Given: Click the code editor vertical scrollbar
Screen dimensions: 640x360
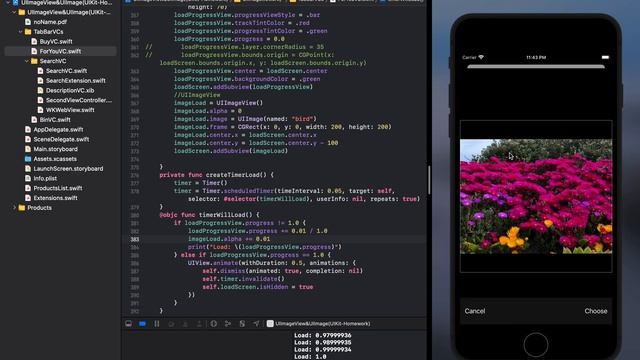Looking at the screenshot, I should coord(429,180).
